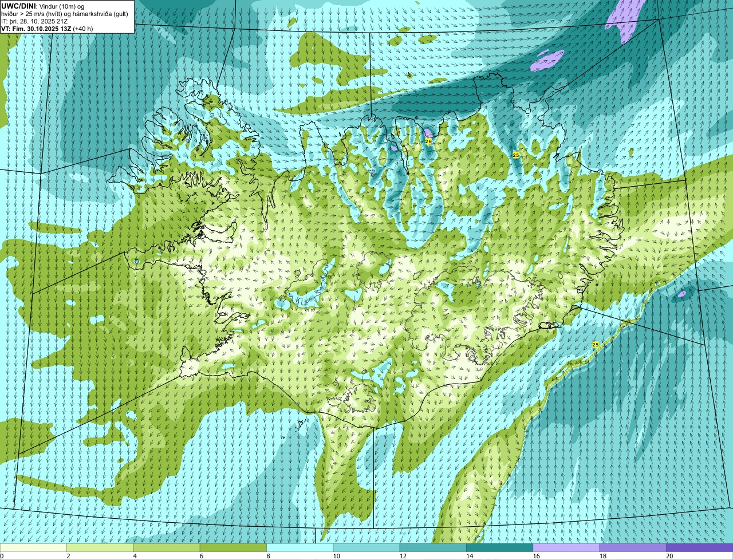Click the '2' legend scale label
The image size is (733, 560).
coord(68,556)
